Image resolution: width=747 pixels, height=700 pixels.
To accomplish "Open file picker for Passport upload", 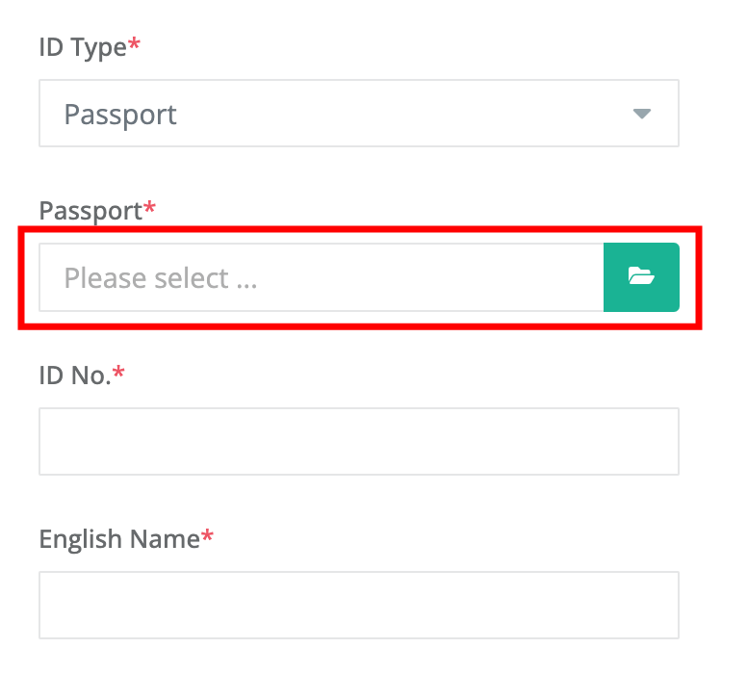I will (641, 277).
